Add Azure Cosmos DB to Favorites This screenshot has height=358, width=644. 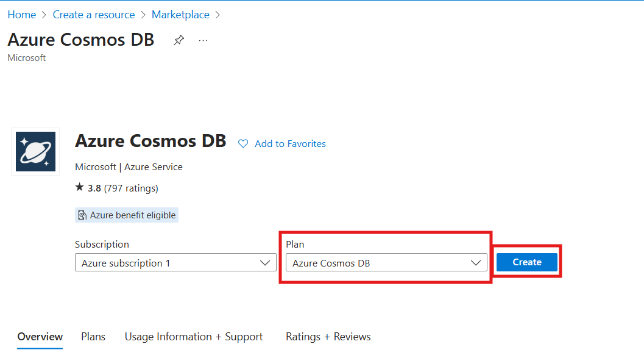pos(290,143)
